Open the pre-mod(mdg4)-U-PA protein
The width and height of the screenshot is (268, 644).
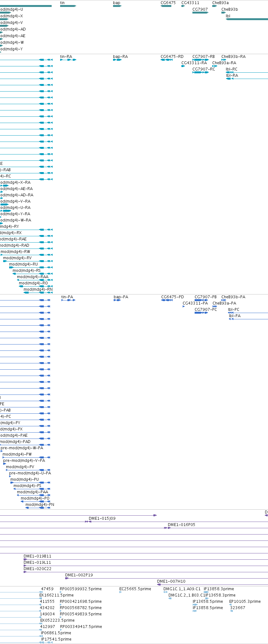(10, 476)
